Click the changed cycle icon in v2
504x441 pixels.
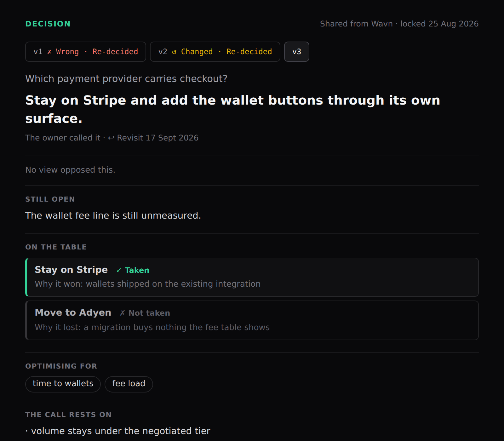(174, 52)
